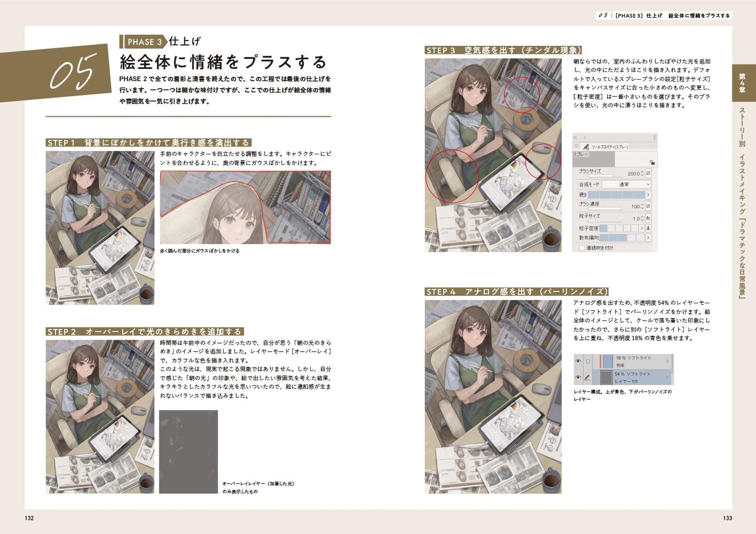Select the レイヤー111 layer thumbnail
The height and width of the screenshot is (534, 756).
click(x=607, y=377)
